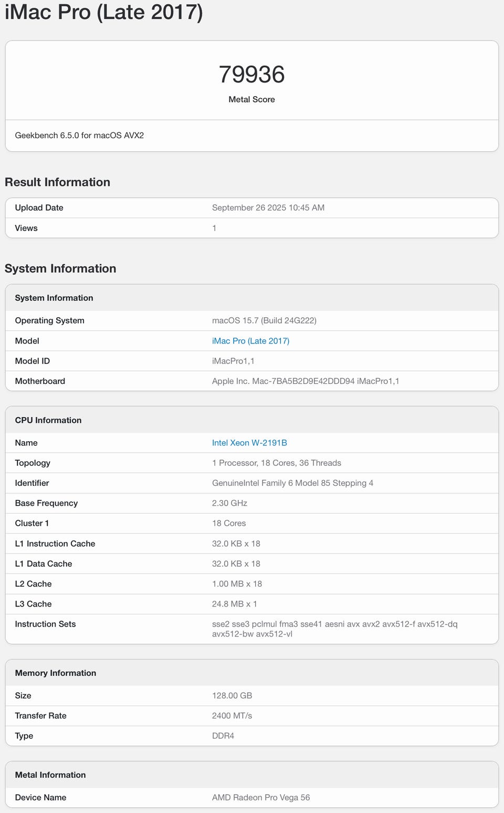
Task: Click the iMacPro1,1 Model ID value
Action: tap(233, 361)
